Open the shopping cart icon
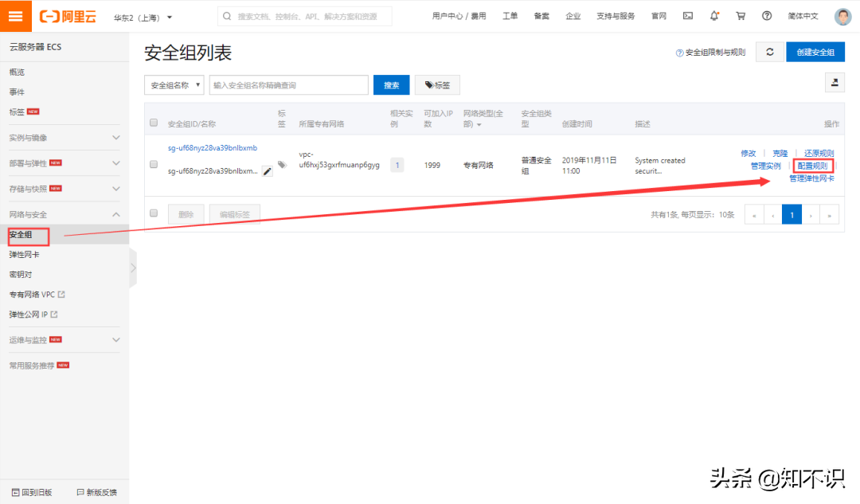Screen dimensions: 860x504 pos(741,16)
